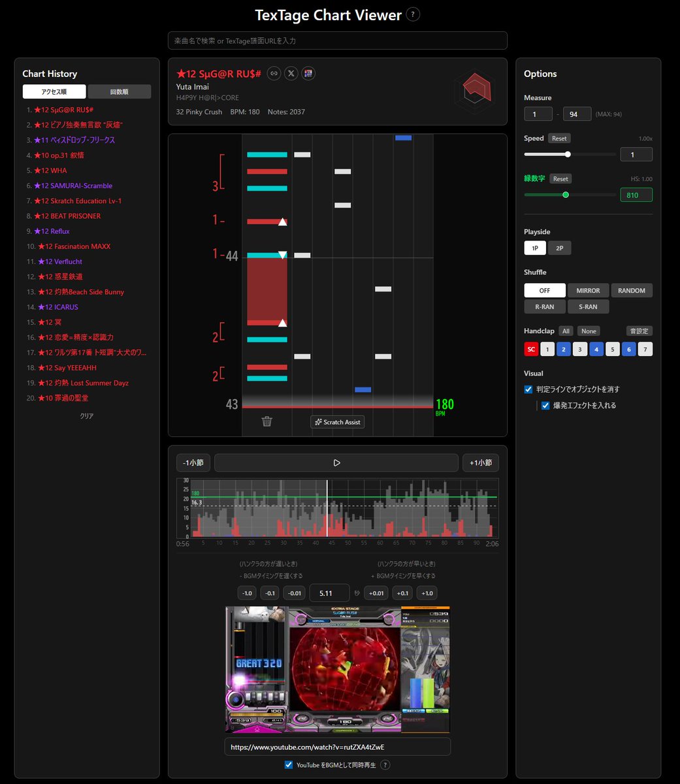This screenshot has height=784, width=680.
Task: Copy chart link with the chain icon
Action: [274, 74]
